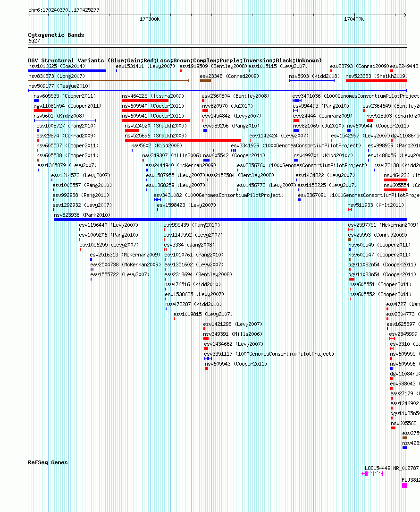Select the brown esv23348 complex variant block
The image size is (420, 512).
[x=205, y=81]
